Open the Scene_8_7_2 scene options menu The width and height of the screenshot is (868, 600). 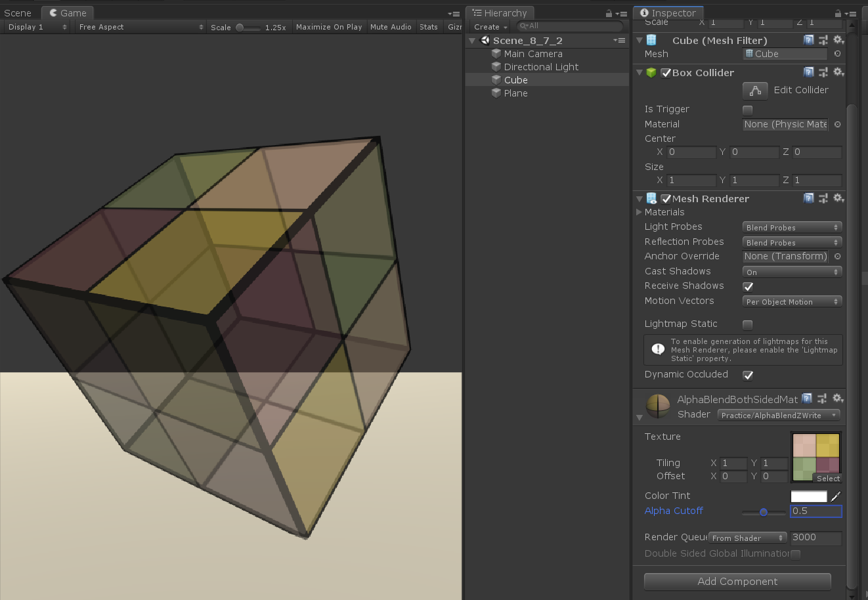coord(620,40)
